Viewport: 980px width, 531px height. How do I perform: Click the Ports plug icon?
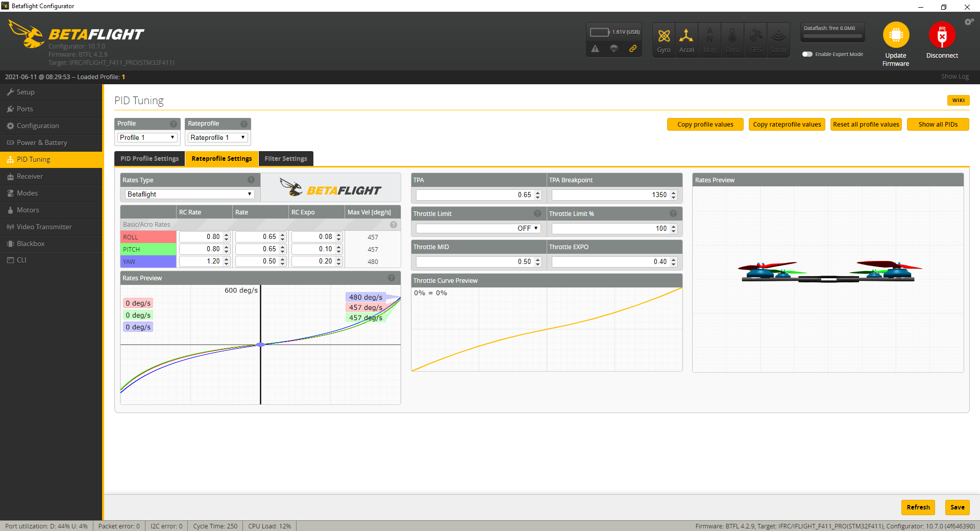click(10, 109)
